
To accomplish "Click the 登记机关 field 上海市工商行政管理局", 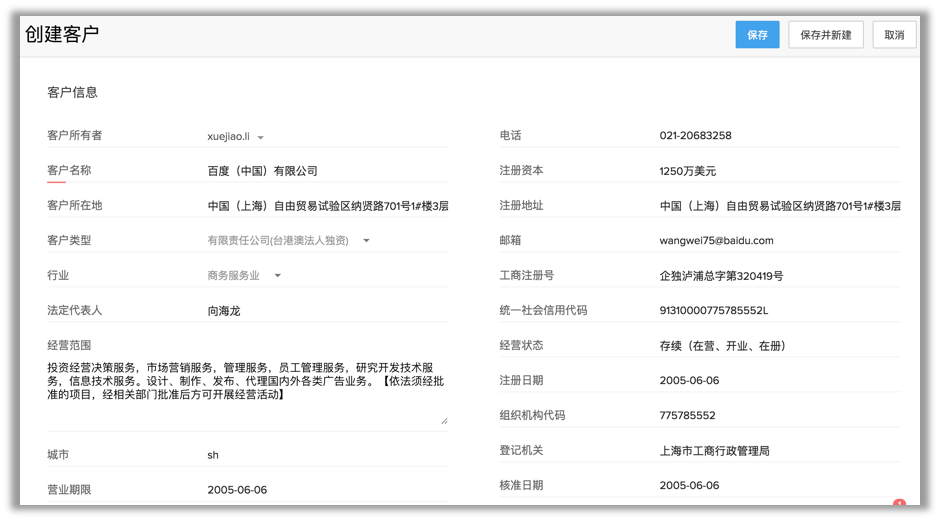I will pos(779,451).
